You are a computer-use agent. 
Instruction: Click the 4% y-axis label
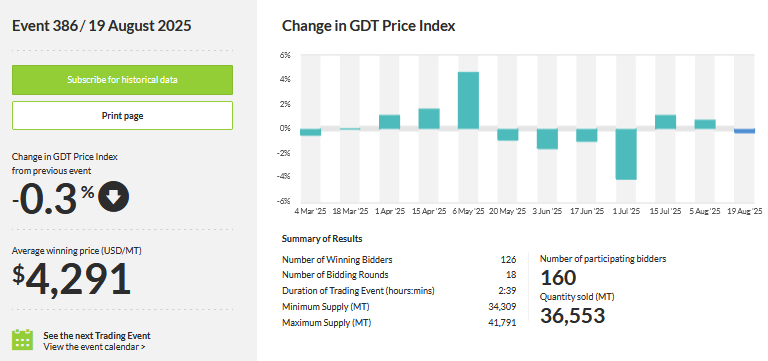pyautogui.click(x=285, y=79)
